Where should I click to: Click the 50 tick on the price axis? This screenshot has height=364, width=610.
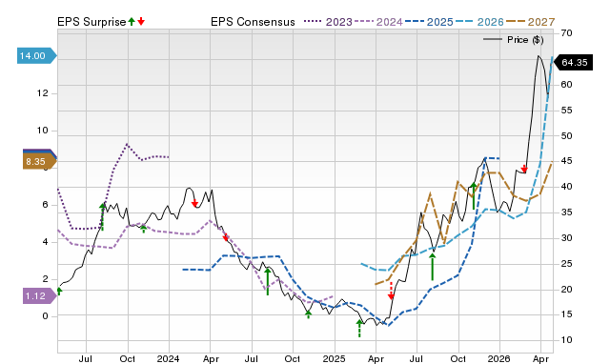coord(566,136)
